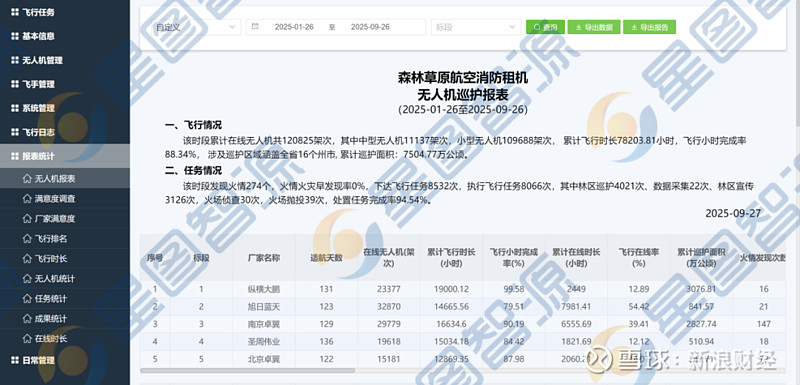Click the home icon beside 满意度调查
The image size is (800, 385).
click(27, 198)
